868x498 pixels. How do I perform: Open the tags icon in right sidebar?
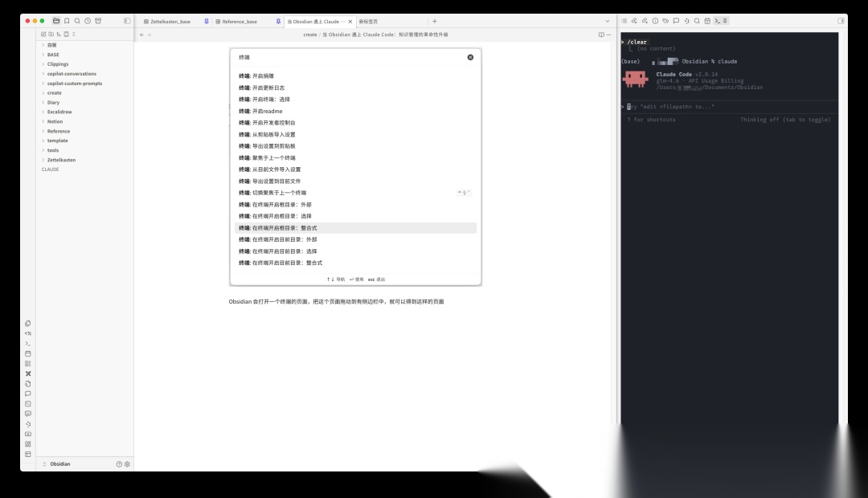[x=665, y=21]
